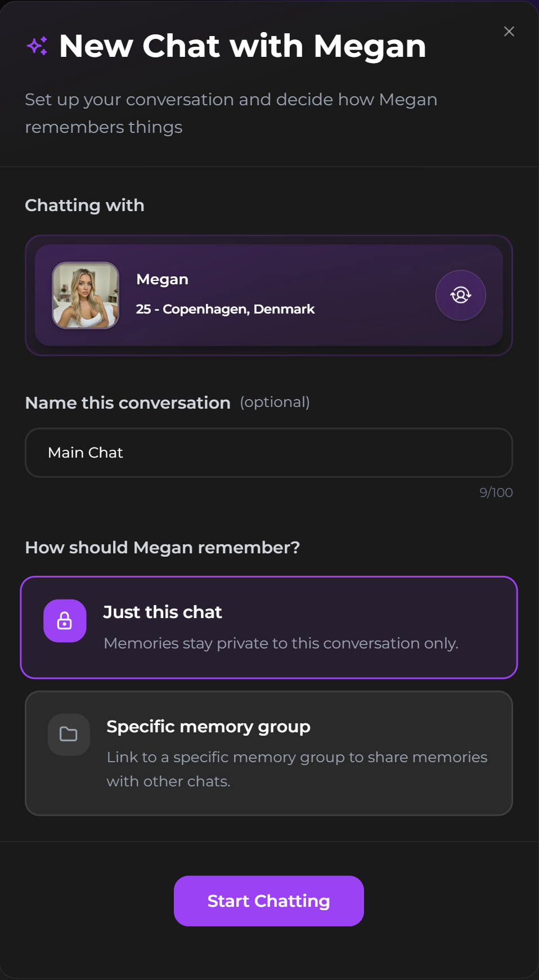Close the New Chat dialog
This screenshot has height=980, width=539.
click(x=509, y=32)
